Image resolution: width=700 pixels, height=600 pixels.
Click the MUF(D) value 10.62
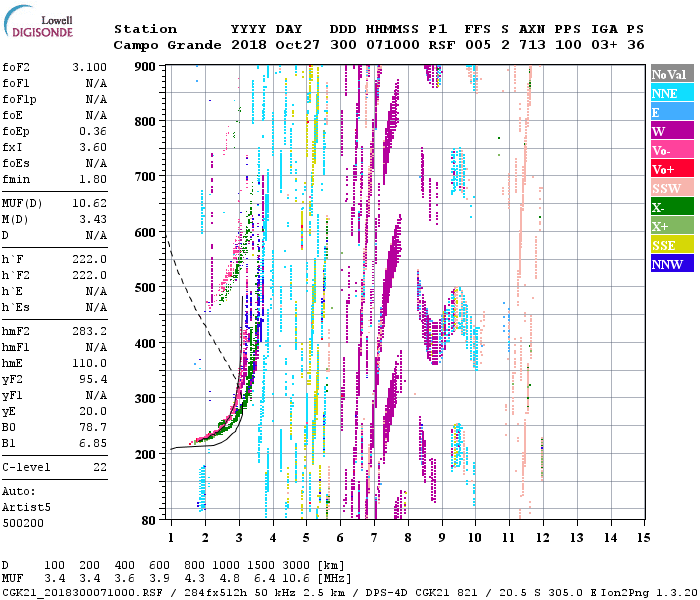coord(89,204)
